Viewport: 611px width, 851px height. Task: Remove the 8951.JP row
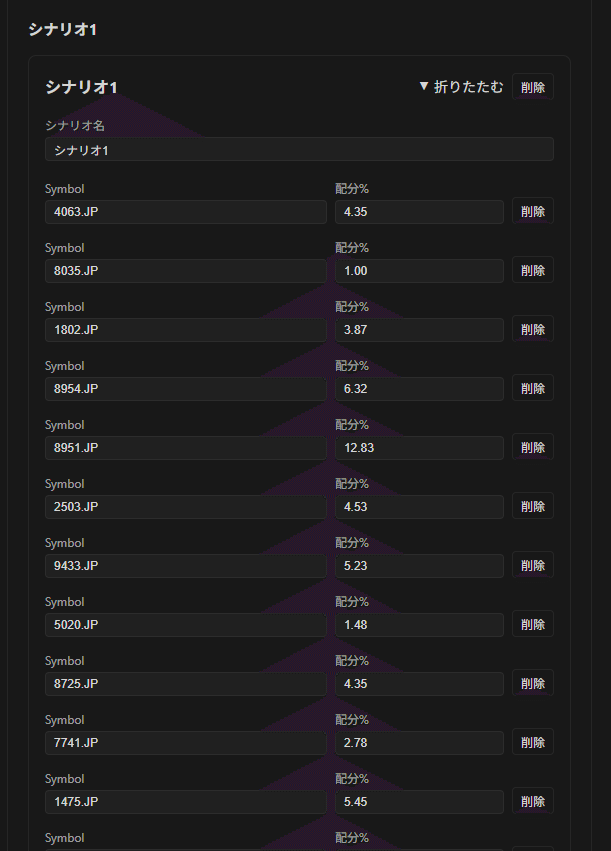pyautogui.click(x=533, y=447)
